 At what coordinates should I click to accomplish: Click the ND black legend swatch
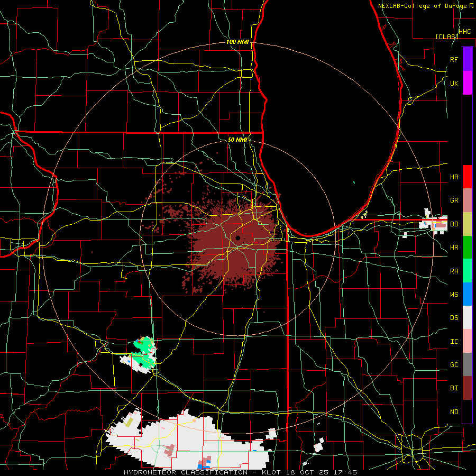(x=467, y=411)
